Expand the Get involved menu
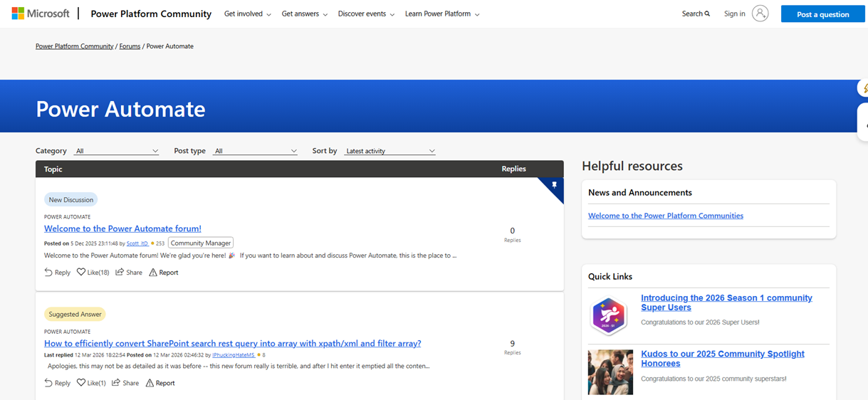The width and height of the screenshot is (868, 400). [247, 14]
